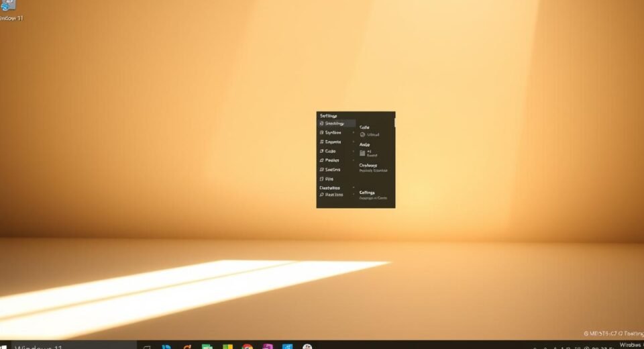Expand the submenu arrow on the 'Synbee' row
The height and width of the screenshot is (349, 644).
click(x=354, y=133)
